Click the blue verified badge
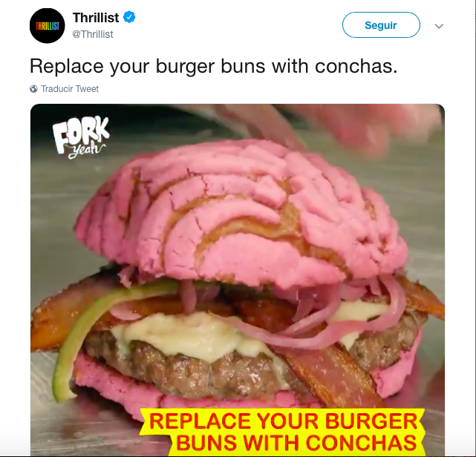This screenshot has width=476, height=457. (129, 17)
